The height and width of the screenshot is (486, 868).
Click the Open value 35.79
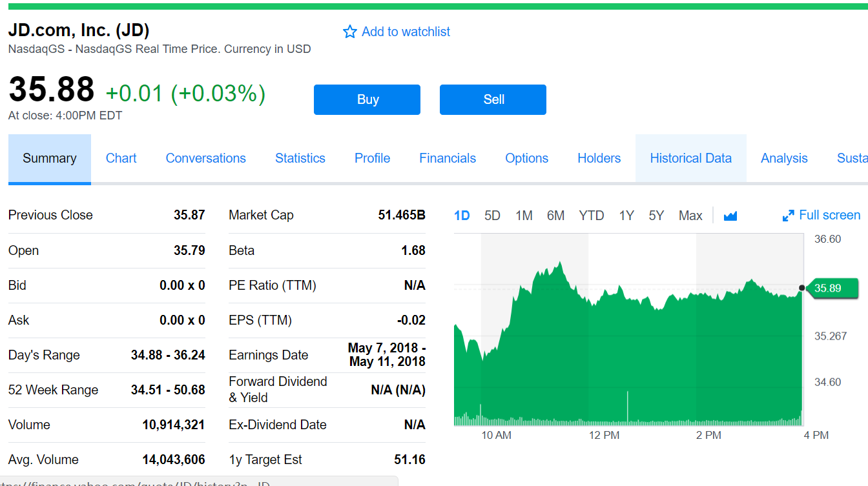pos(189,250)
